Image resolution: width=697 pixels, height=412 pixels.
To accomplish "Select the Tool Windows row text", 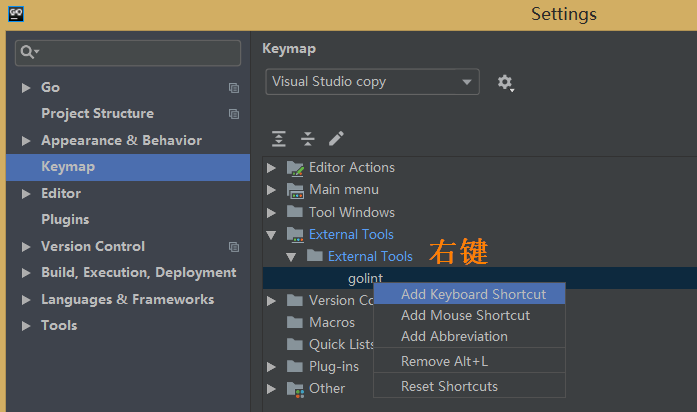I will click(x=352, y=212).
